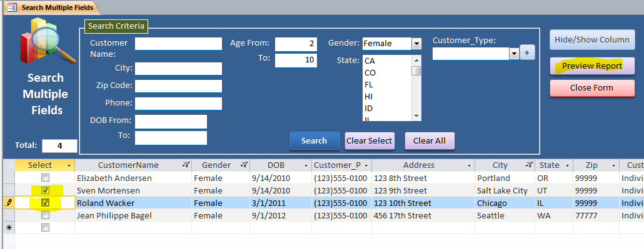This screenshot has height=249, width=644.
Task: Click the plus button beside Customer_Type
Action: pyautogui.click(x=527, y=53)
